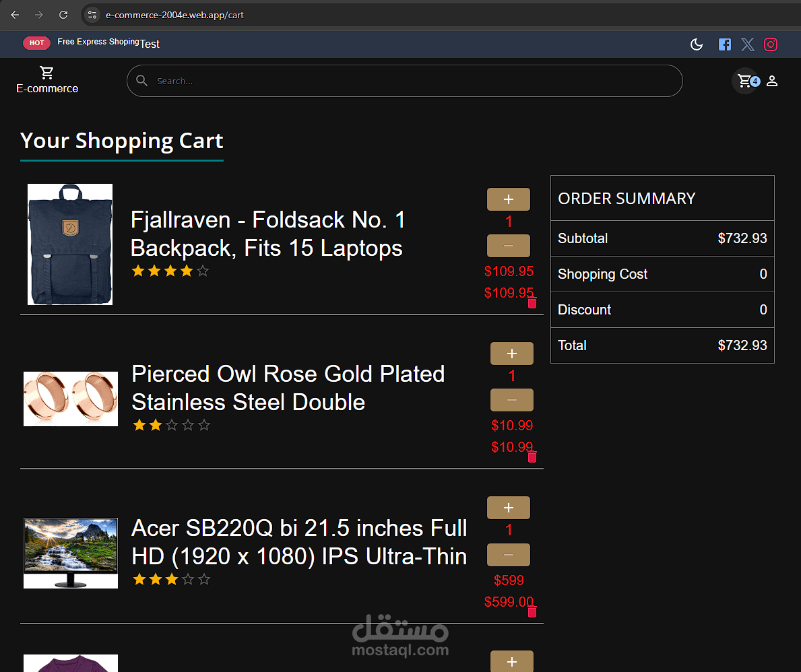Increase quantity of the fourth cart item
Viewport: 801px width, 672px height.
pos(512,661)
